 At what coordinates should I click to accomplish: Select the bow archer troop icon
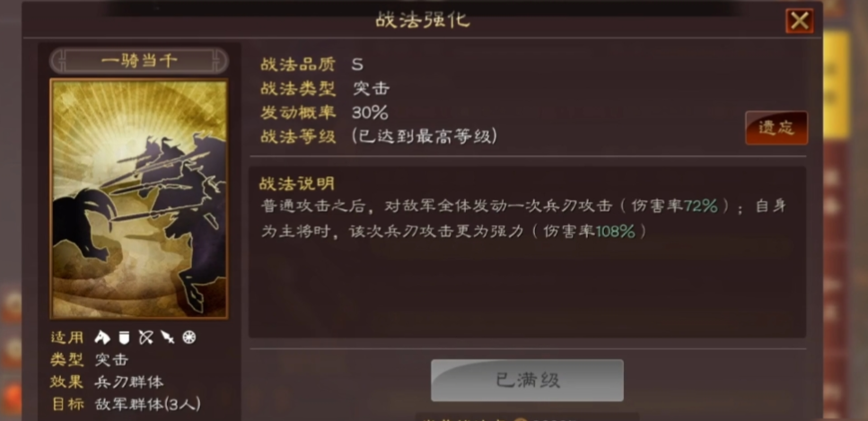coord(145,338)
